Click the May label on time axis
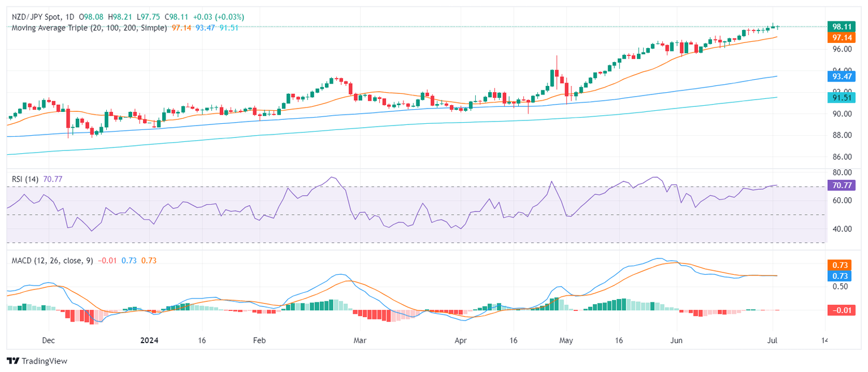 pyautogui.click(x=566, y=341)
